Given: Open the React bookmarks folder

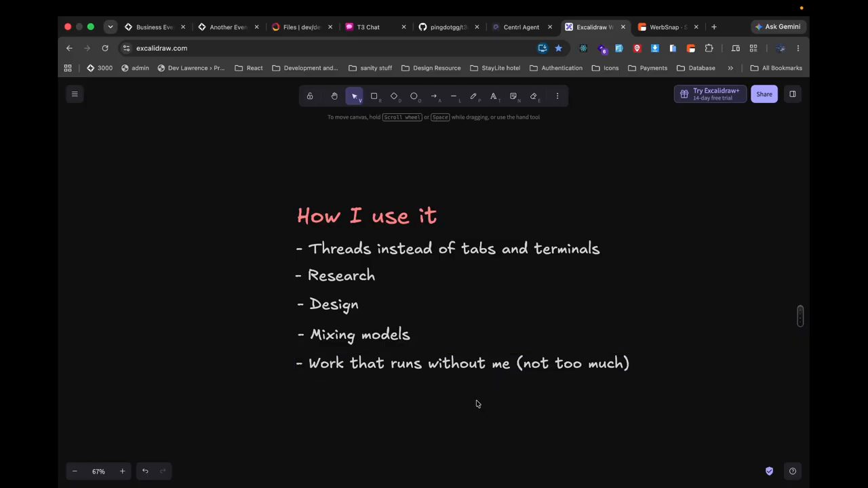Looking at the screenshot, I should coord(249,68).
